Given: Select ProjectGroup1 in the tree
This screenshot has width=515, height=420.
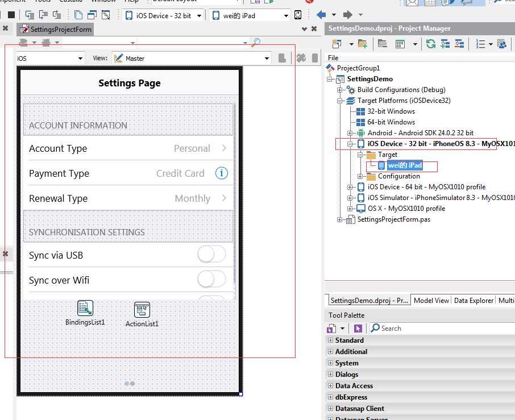Looking at the screenshot, I should [x=358, y=68].
